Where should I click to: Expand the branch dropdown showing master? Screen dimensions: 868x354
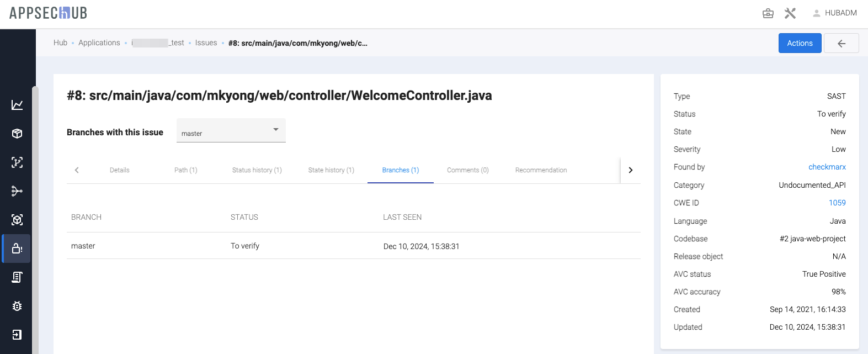coord(231,131)
